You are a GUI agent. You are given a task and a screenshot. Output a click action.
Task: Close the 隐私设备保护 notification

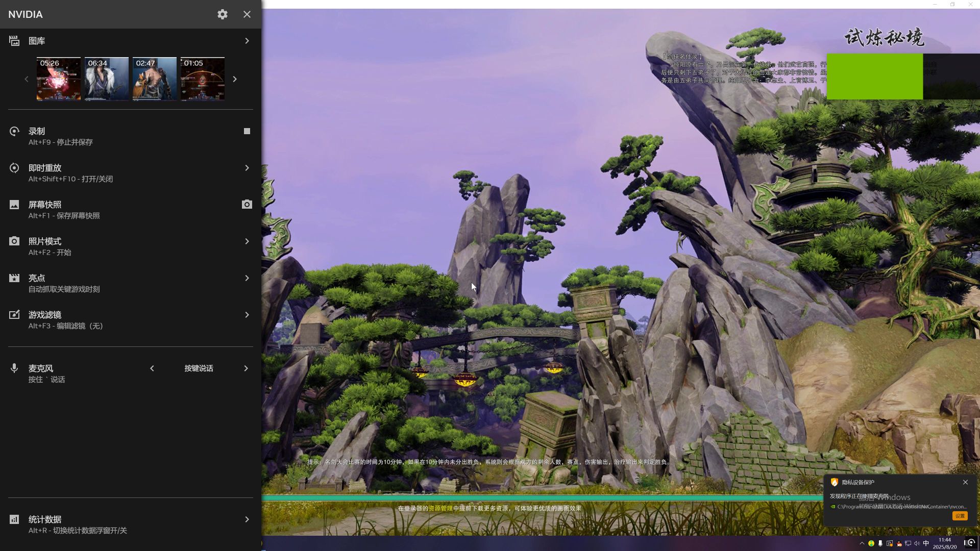(965, 482)
